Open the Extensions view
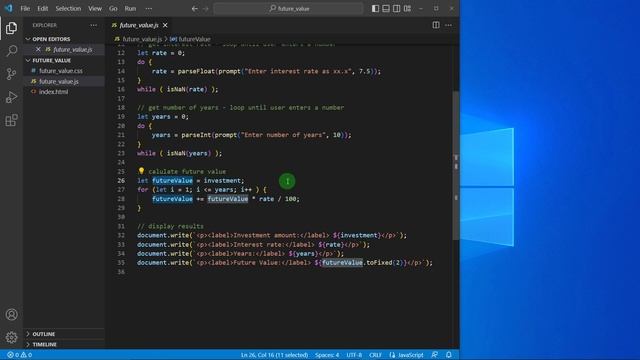 [11, 120]
